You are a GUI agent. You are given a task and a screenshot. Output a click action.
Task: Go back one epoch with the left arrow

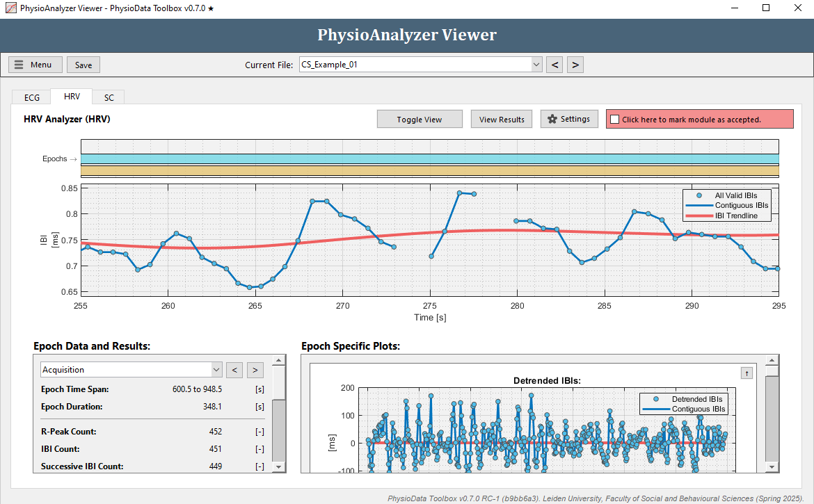pyautogui.click(x=234, y=370)
